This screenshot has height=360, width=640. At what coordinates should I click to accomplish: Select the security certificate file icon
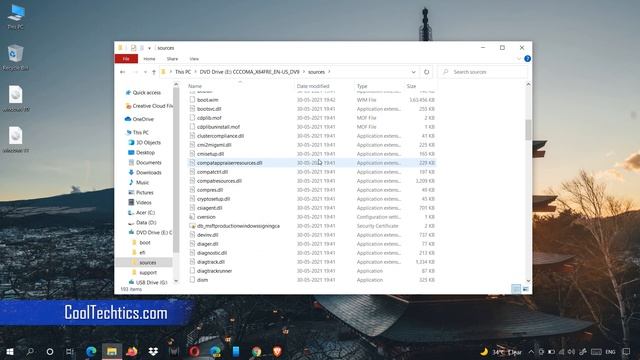coord(192,226)
